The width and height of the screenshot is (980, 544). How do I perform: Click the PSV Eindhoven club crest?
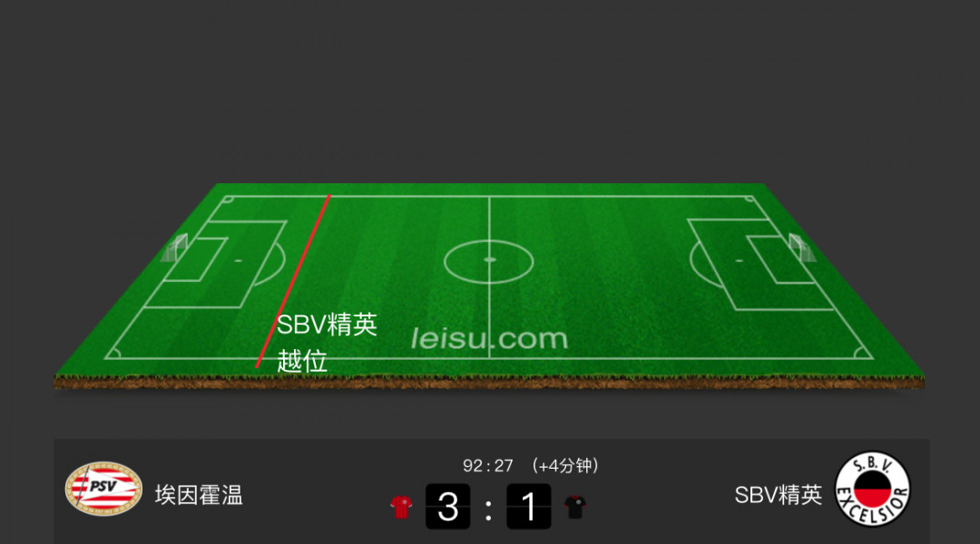103,489
